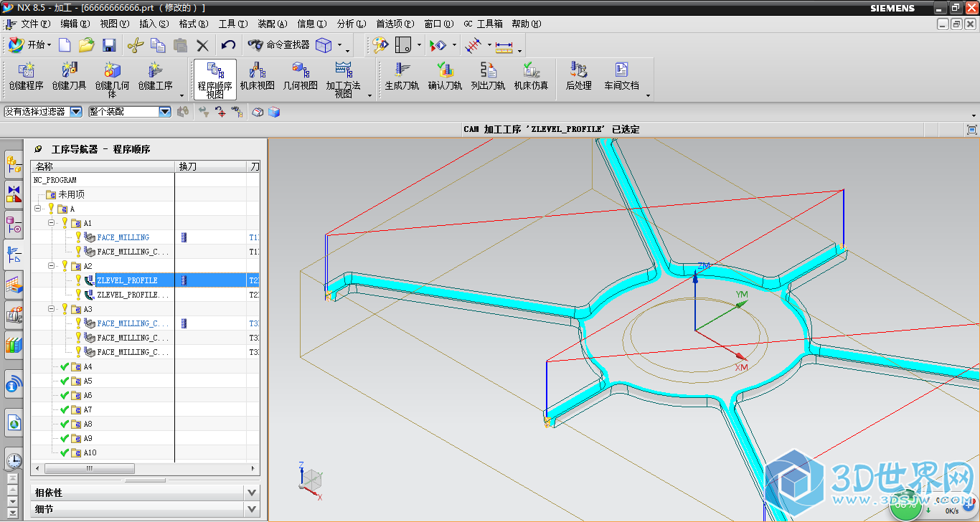Select program group A7

(88, 409)
